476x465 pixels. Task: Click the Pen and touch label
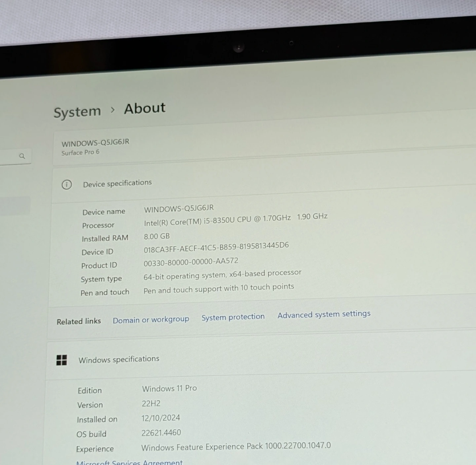click(x=105, y=293)
